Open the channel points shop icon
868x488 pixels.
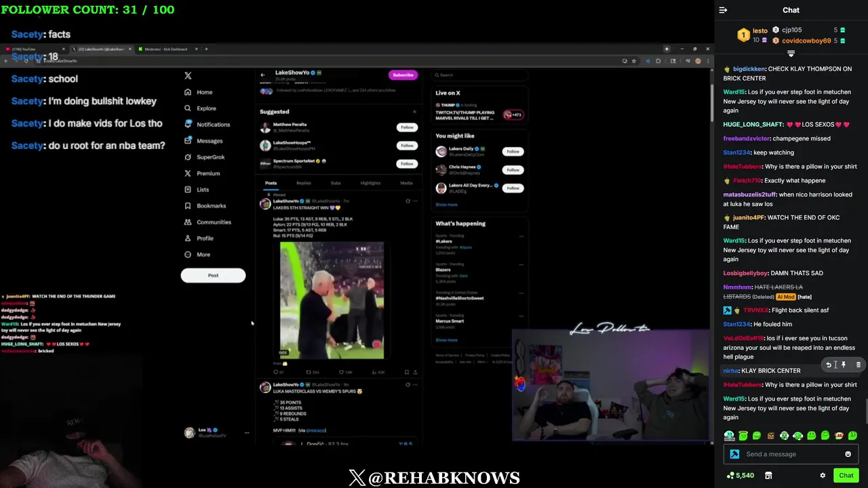pyautogui.click(x=768, y=476)
